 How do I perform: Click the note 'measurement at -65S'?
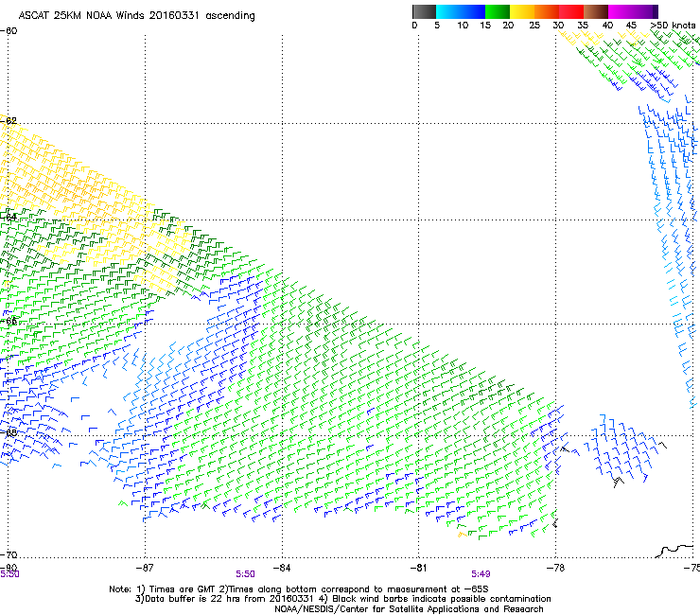pos(437,589)
